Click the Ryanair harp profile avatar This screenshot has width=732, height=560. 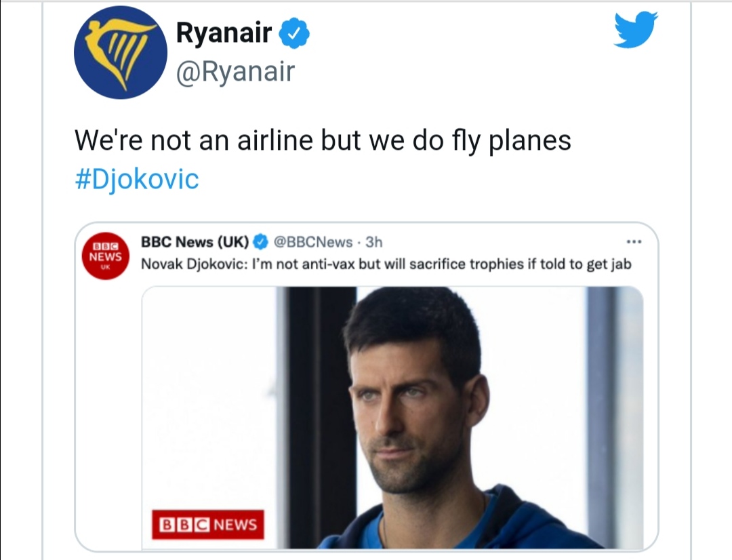click(121, 52)
